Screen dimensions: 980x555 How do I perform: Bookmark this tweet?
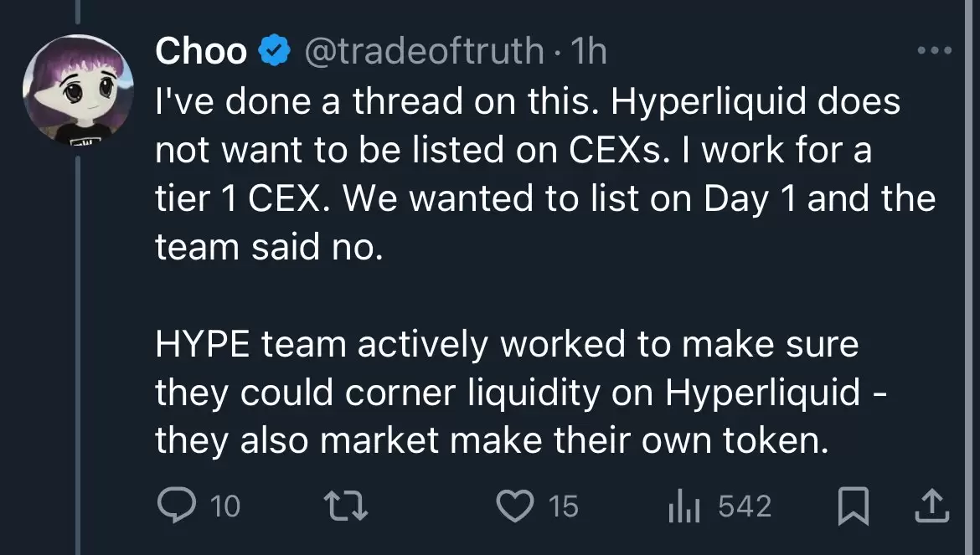pyautogui.click(x=854, y=506)
